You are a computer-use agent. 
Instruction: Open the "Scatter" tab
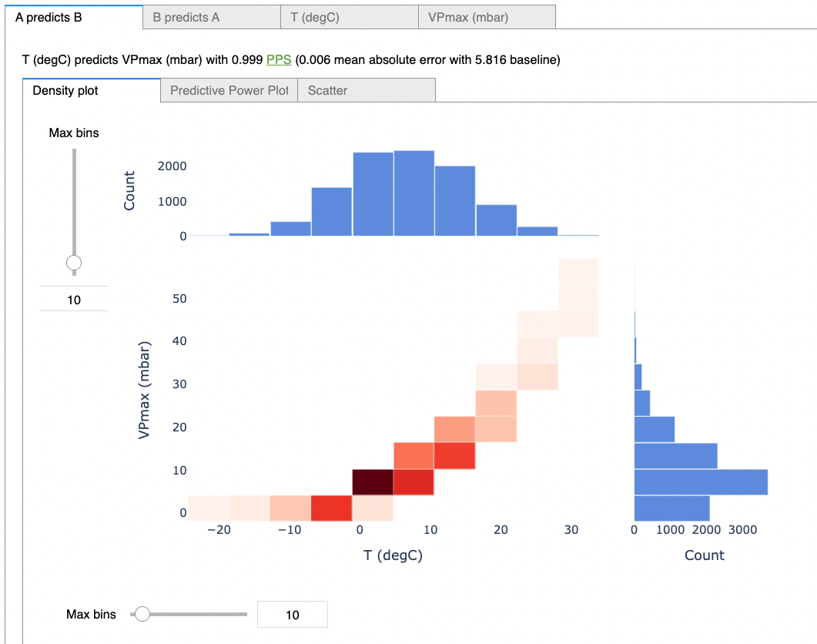pyautogui.click(x=326, y=90)
